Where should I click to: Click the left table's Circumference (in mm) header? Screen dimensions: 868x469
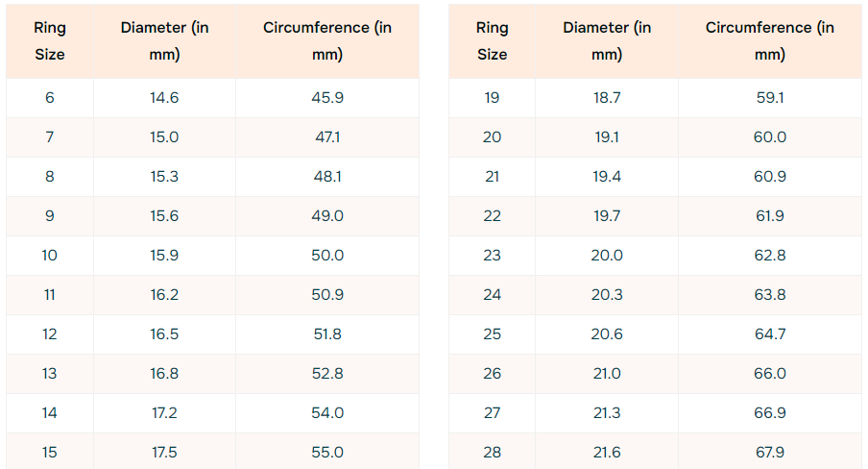tap(327, 41)
